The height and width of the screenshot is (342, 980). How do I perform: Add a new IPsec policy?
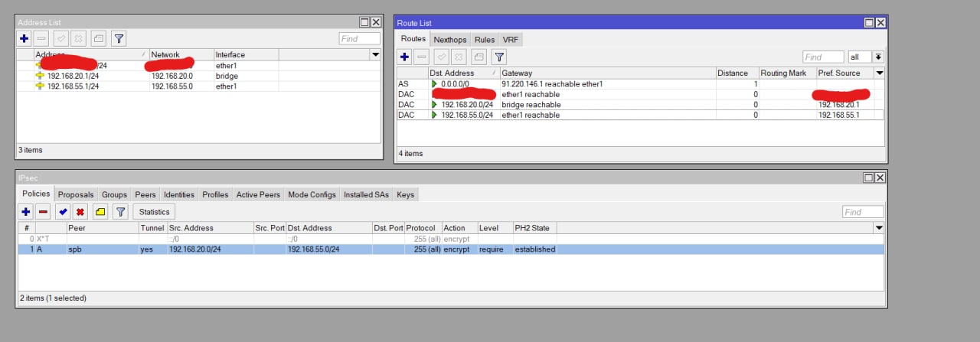pos(26,212)
